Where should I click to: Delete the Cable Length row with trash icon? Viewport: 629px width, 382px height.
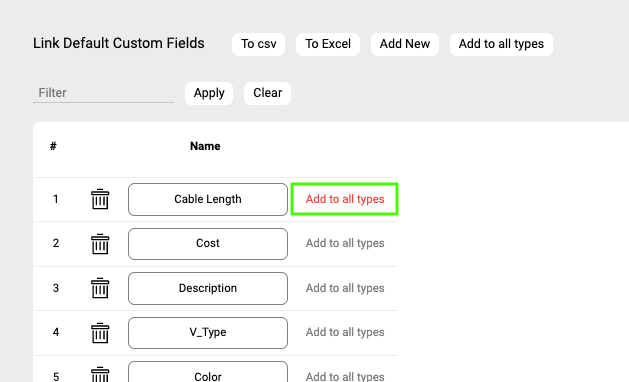pyautogui.click(x=100, y=199)
